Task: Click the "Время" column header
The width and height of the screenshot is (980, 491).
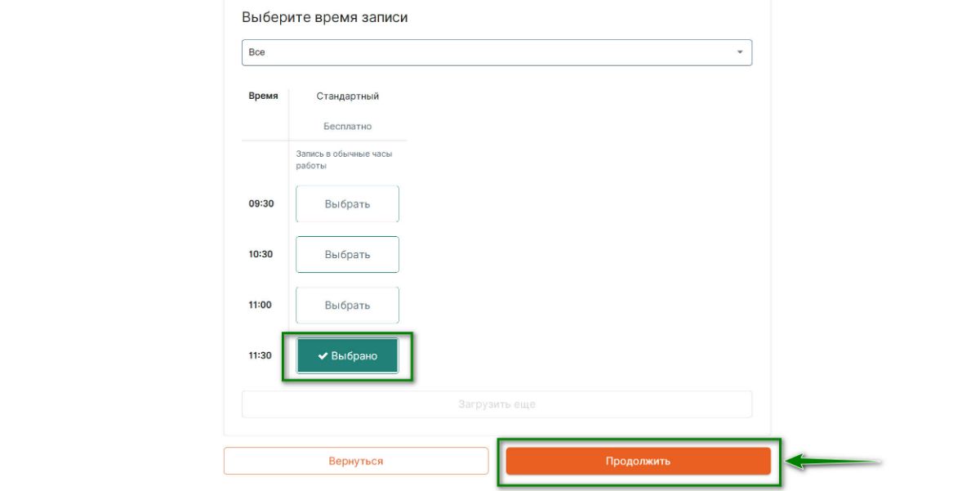Action: coord(263,96)
